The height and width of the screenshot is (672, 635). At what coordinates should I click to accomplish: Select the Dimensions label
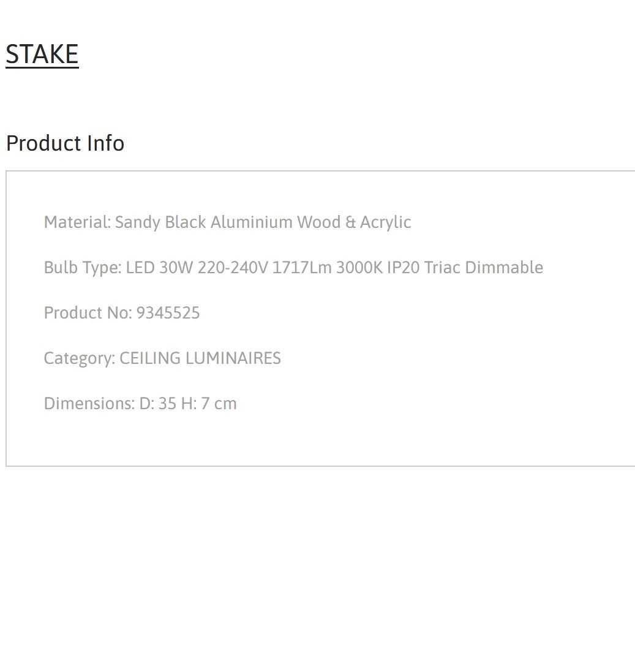click(x=89, y=404)
